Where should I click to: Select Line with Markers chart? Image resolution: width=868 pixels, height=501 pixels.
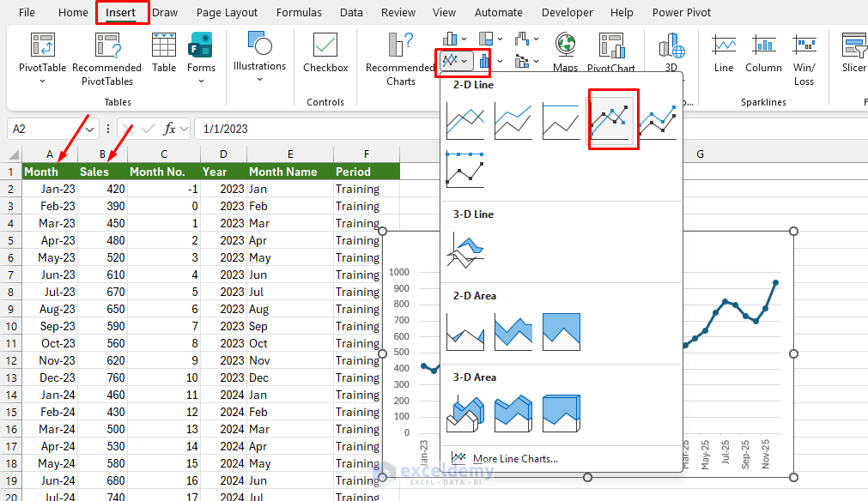coord(610,121)
